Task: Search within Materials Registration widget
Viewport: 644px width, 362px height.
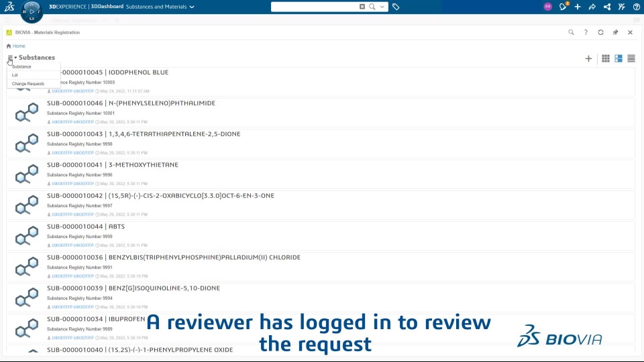Action: coord(571,32)
